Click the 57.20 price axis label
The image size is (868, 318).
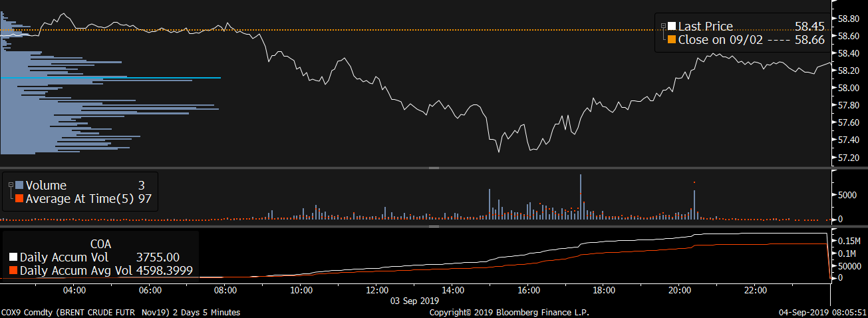pos(849,158)
